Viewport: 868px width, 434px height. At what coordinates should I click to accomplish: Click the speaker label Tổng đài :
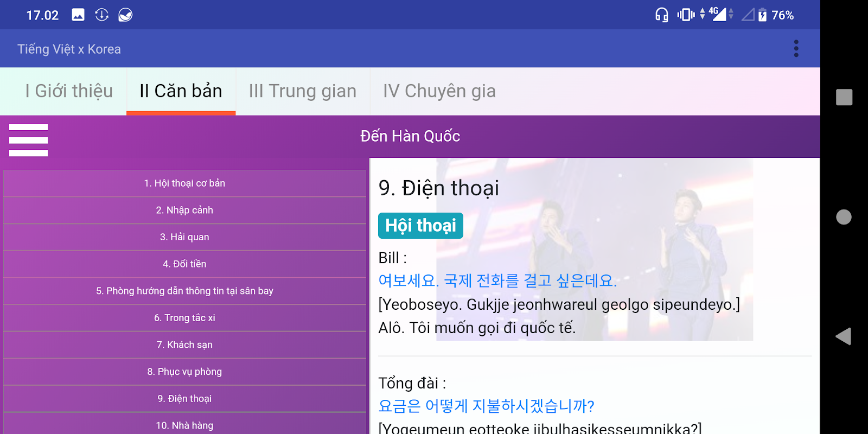412,383
